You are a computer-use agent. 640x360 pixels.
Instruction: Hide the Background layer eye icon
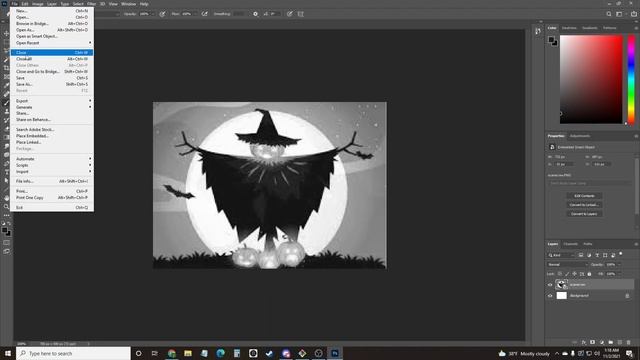coord(550,296)
